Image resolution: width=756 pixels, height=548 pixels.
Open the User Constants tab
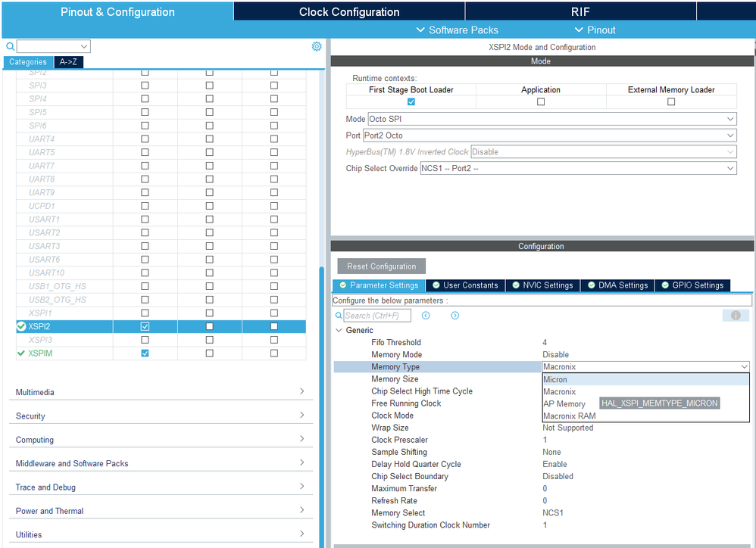[x=465, y=285]
